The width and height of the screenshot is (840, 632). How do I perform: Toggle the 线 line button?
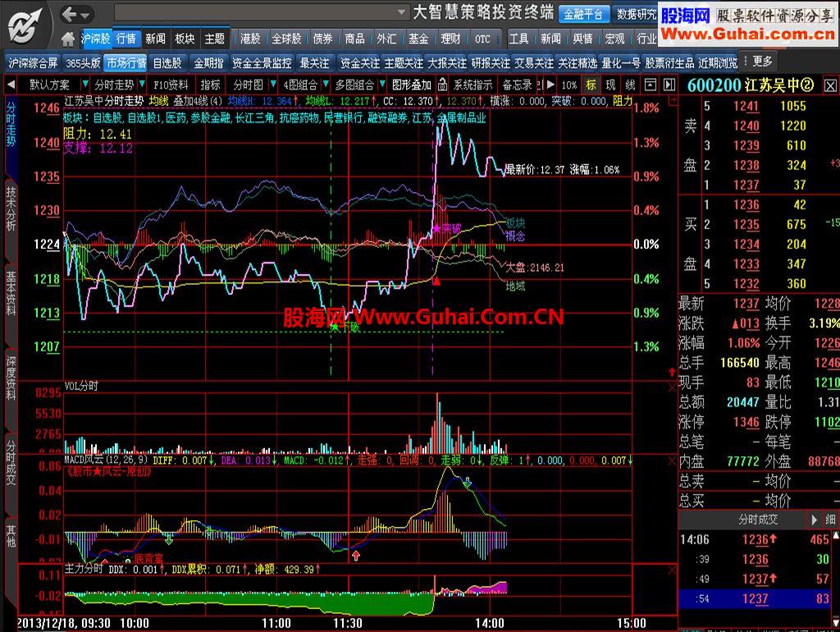click(x=631, y=85)
